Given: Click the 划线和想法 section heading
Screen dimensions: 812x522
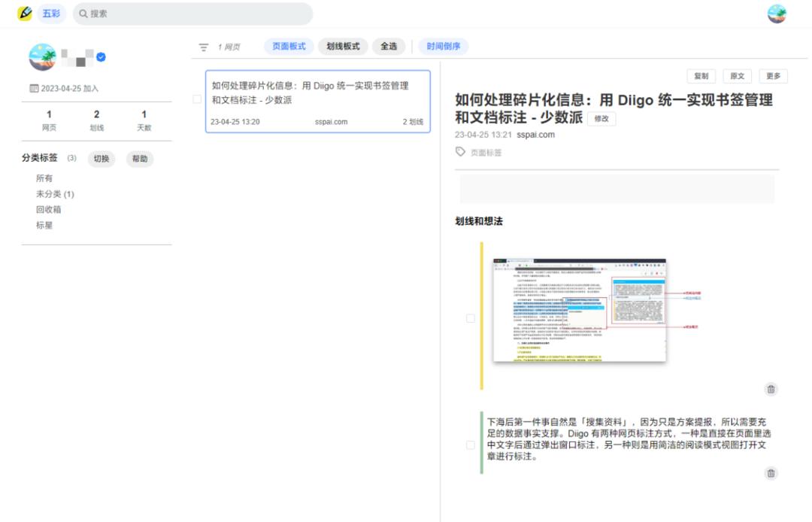Looking at the screenshot, I should tap(478, 221).
